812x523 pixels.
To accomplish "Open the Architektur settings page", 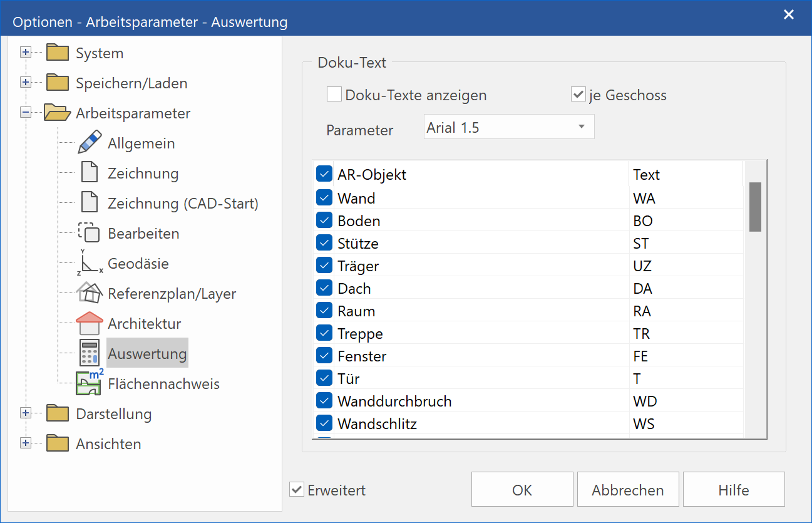I will click(x=145, y=324).
